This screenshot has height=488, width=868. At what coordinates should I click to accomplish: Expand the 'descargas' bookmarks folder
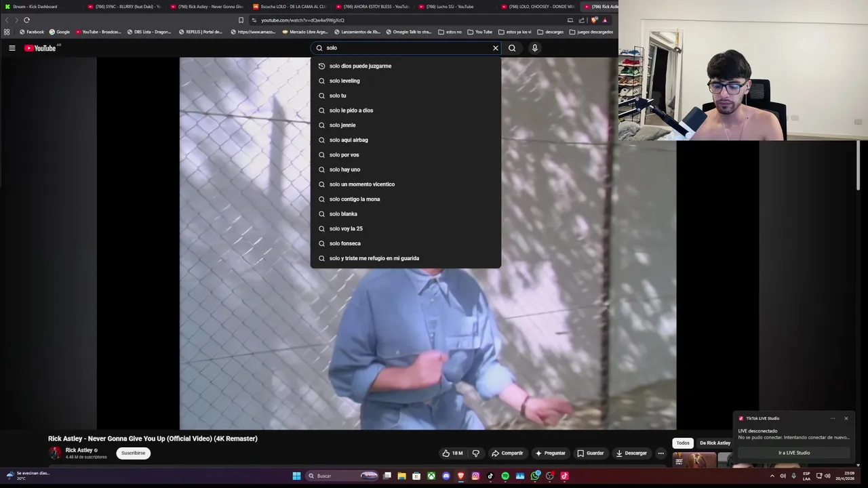tap(550, 32)
